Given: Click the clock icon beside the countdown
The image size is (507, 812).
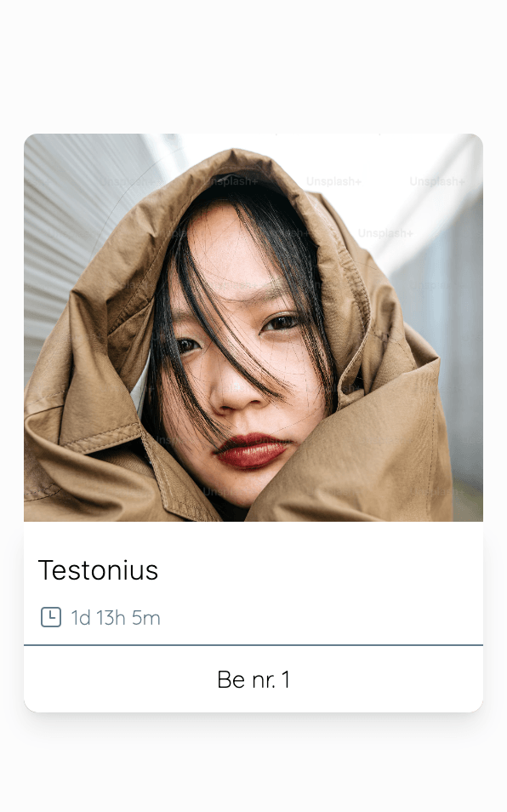Looking at the screenshot, I should (x=51, y=617).
